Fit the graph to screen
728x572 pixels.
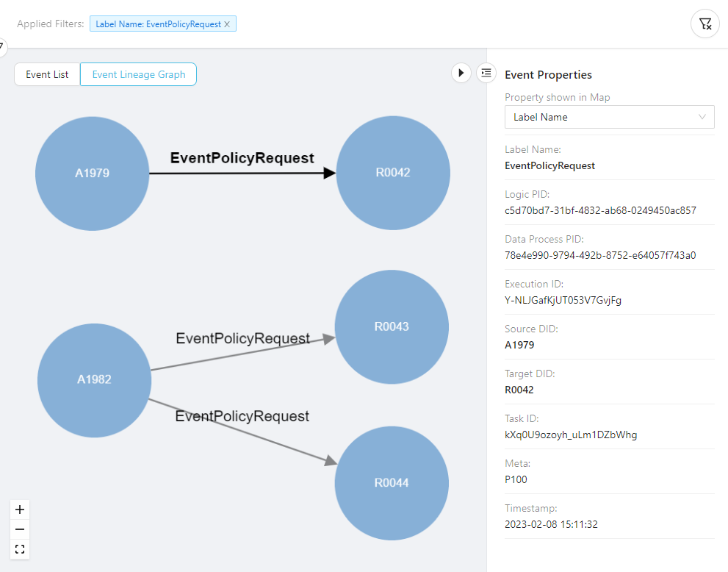pyautogui.click(x=20, y=549)
